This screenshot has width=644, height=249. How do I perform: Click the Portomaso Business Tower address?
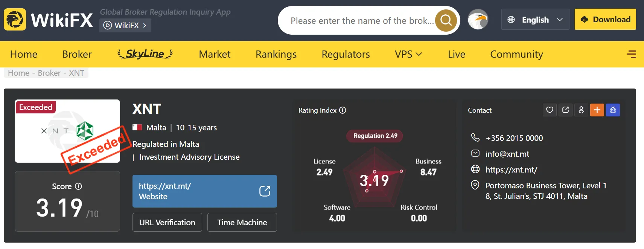546,191
